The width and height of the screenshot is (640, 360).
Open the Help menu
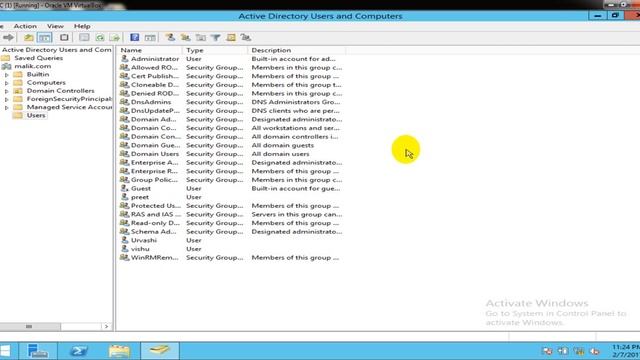(x=82, y=26)
